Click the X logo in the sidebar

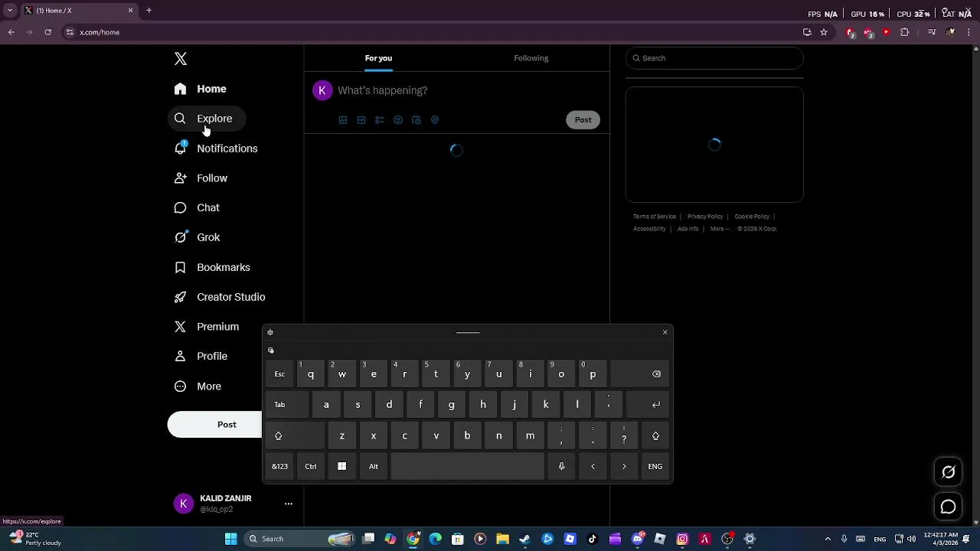coord(181,59)
